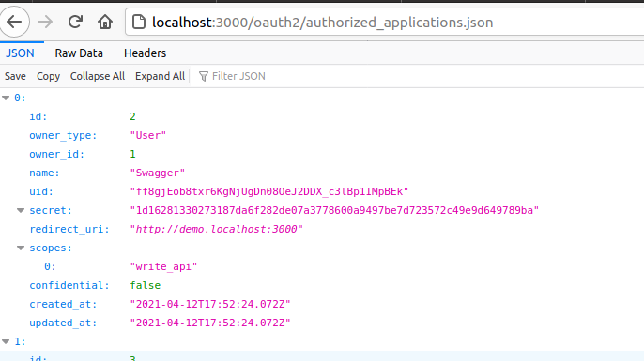Click the "write_api" scope value
644x361 pixels.
[x=163, y=266]
